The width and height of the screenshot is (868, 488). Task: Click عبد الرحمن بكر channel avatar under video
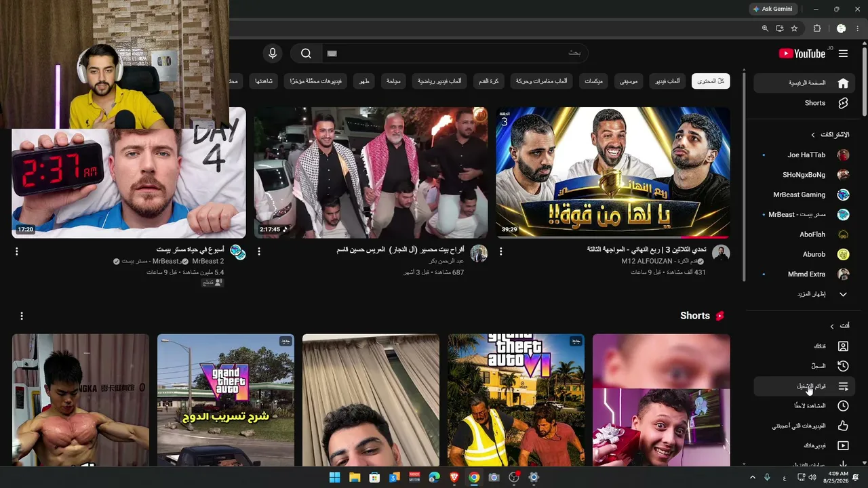click(479, 253)
